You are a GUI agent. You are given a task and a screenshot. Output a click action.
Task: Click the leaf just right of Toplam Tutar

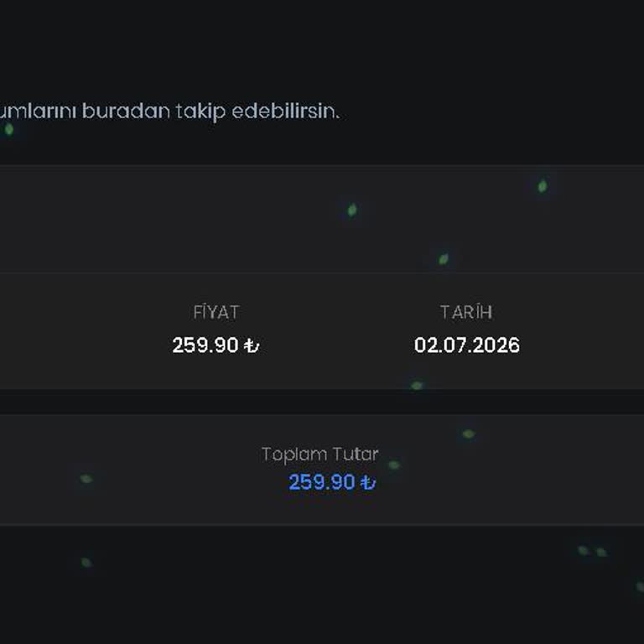(x=394, y=465)
